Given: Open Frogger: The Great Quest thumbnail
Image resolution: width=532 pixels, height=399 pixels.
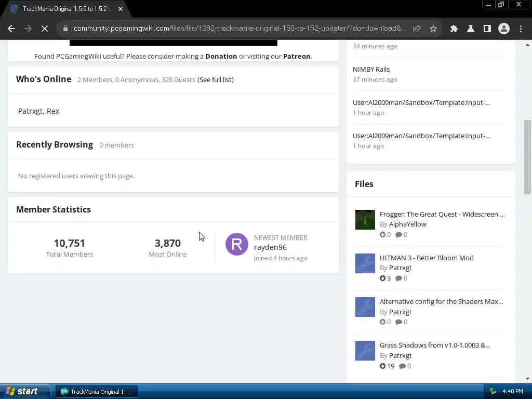Looking at the screenshot, I should (x=365, y=220).
